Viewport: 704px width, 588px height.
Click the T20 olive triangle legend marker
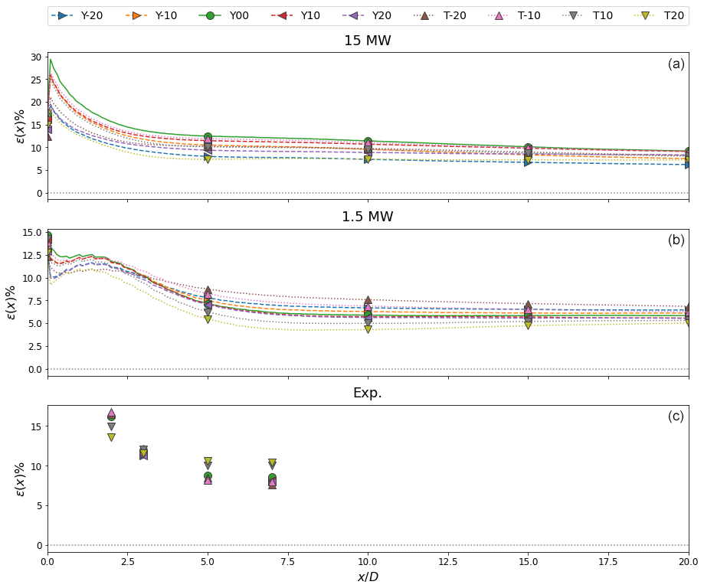coord(646,15)
